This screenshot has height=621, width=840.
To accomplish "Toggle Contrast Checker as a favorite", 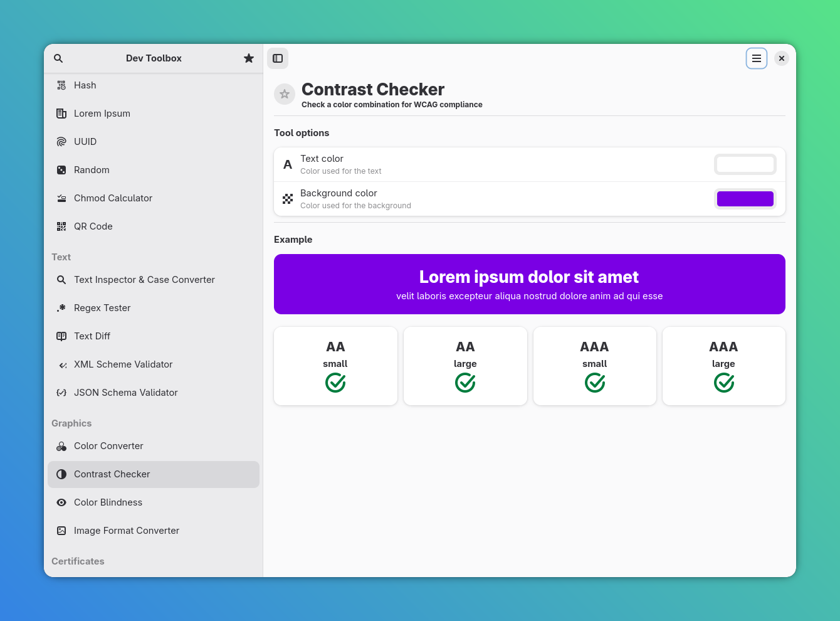I will tap(284, 94).
